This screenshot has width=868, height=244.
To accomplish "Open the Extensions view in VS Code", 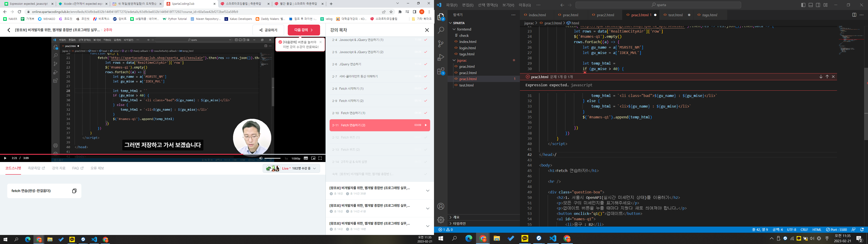I will click(441, 71).
